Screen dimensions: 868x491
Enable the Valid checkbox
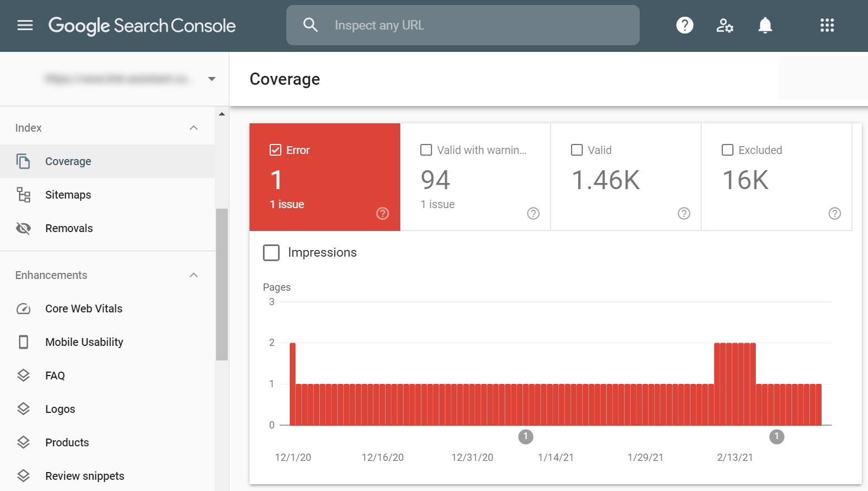pos(577,150)
